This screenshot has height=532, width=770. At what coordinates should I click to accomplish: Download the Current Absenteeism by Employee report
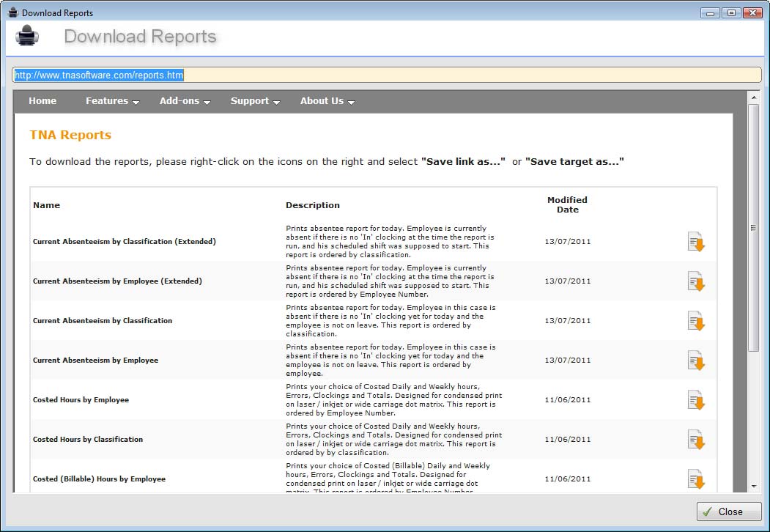point(695,361)
